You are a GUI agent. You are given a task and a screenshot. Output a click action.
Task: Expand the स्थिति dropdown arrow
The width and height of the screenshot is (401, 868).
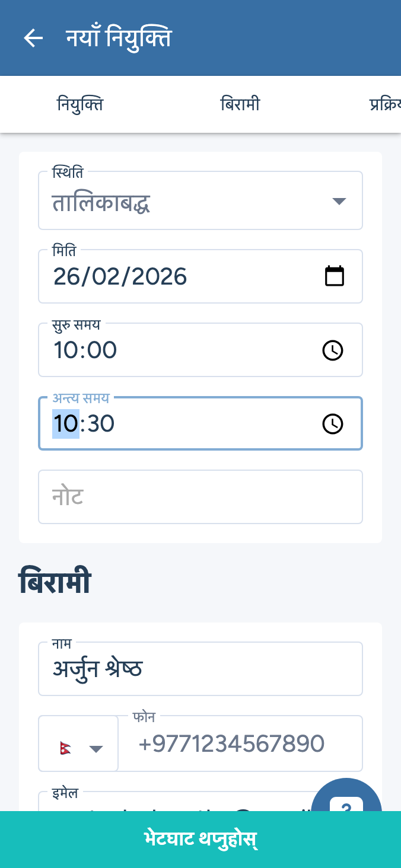click(x=339, y=202)
